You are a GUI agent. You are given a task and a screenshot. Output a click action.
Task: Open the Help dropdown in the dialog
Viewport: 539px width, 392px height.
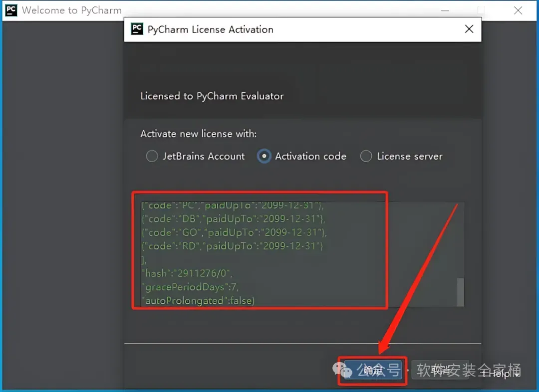point(502,373)
